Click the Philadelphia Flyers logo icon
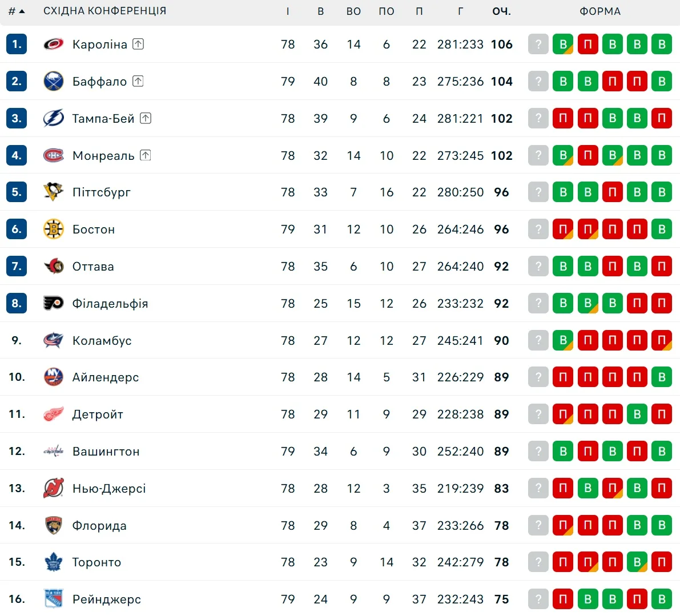This screenshot has width=680, height=616. [54, 303]
